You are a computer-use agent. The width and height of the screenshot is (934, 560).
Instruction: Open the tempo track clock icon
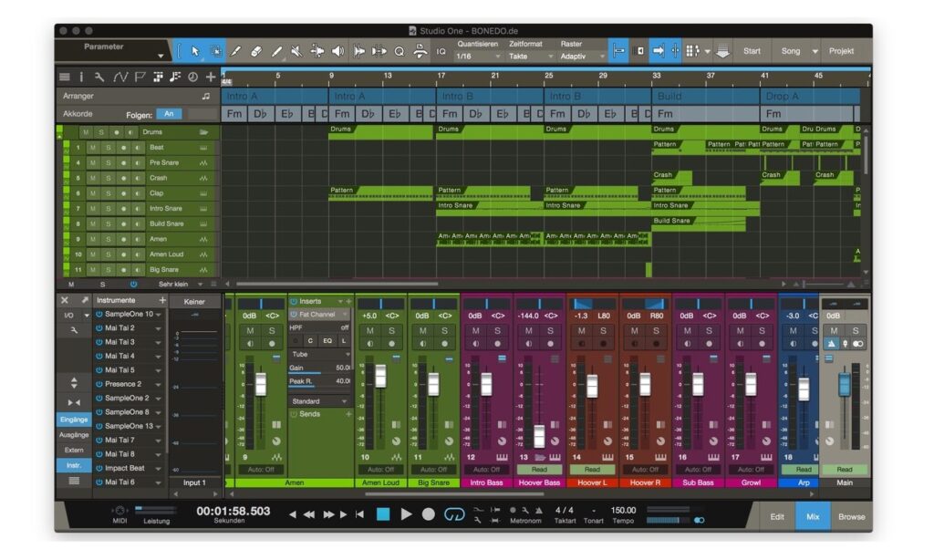coord(193,77)
